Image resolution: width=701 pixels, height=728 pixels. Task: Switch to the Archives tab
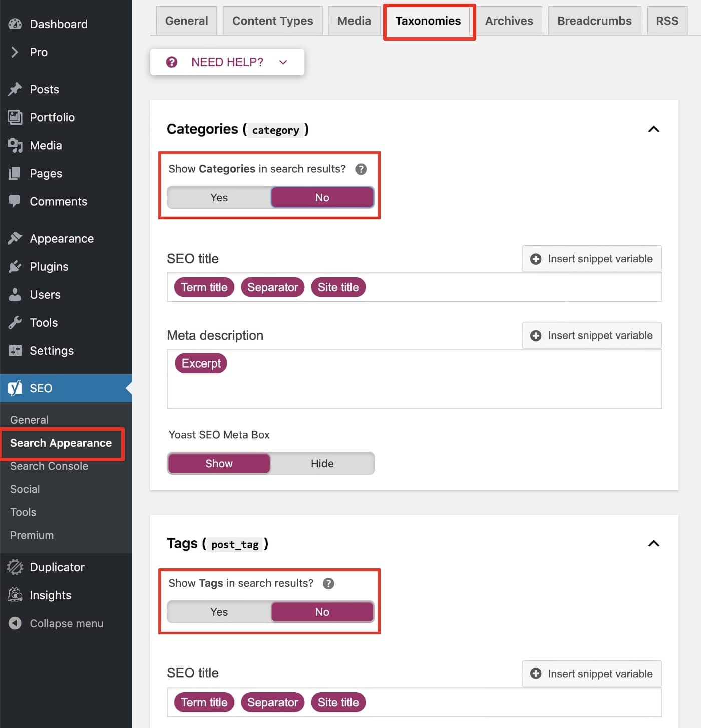tap(509, 21)
